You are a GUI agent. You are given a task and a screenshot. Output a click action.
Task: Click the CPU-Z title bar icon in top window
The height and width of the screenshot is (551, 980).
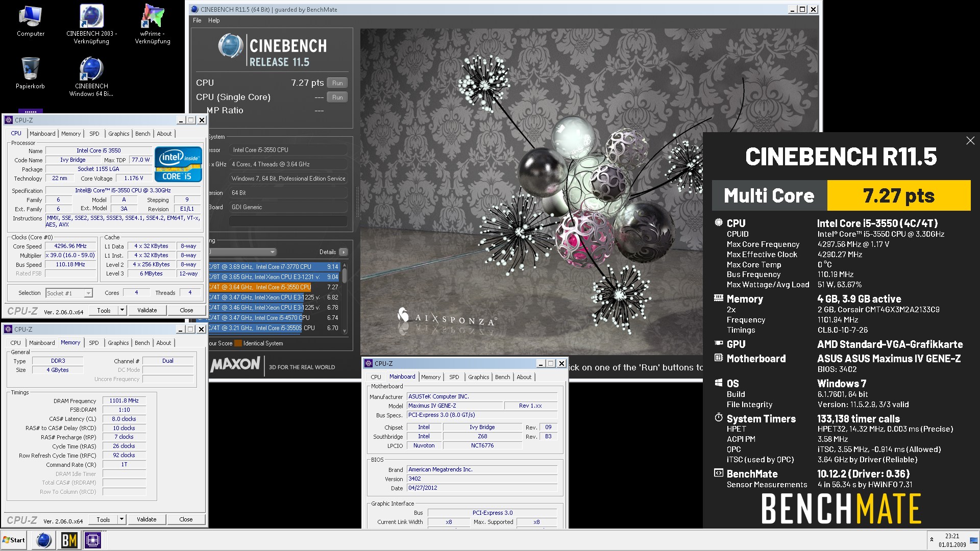(9, 120)
